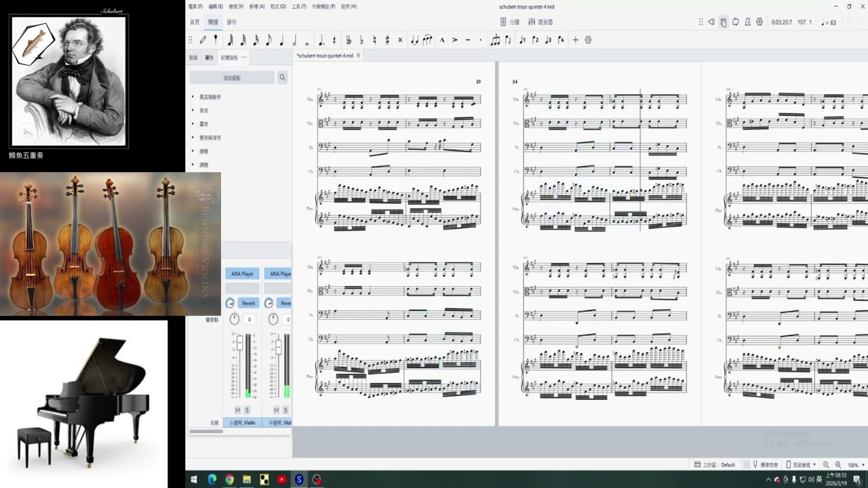The image size is (868, 488).
Task: Choose the 64th note duration
Action: 230,40
